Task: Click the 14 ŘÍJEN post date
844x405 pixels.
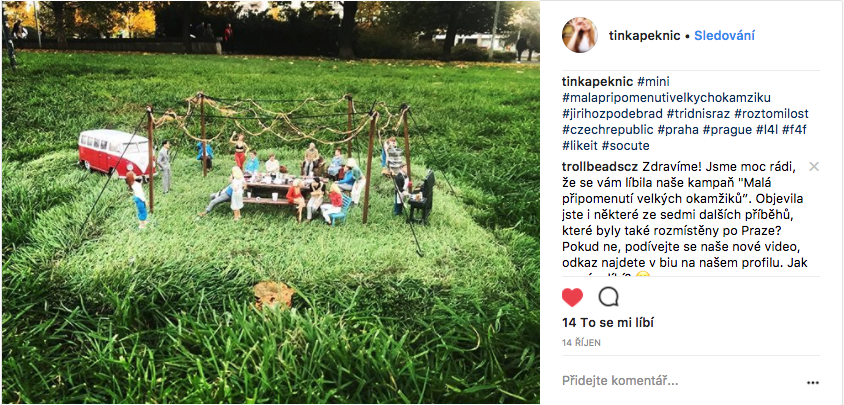Action: click(x=580, y=342)
